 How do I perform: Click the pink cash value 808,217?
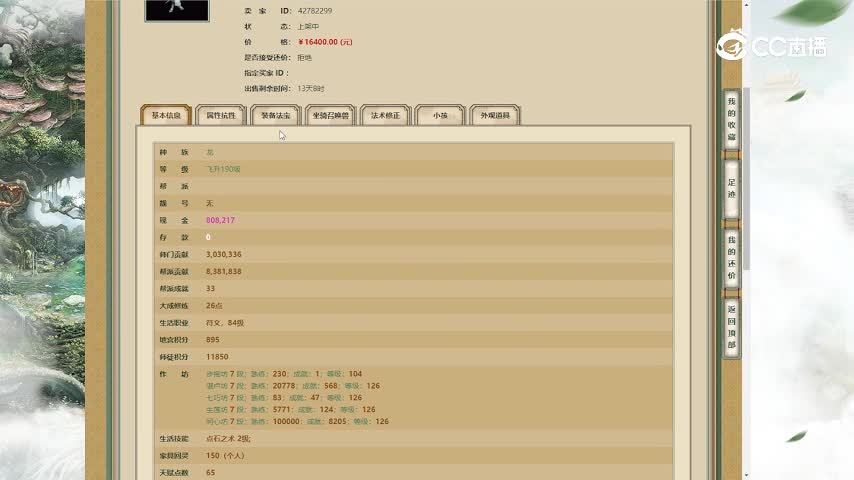[x=220, y=220]
